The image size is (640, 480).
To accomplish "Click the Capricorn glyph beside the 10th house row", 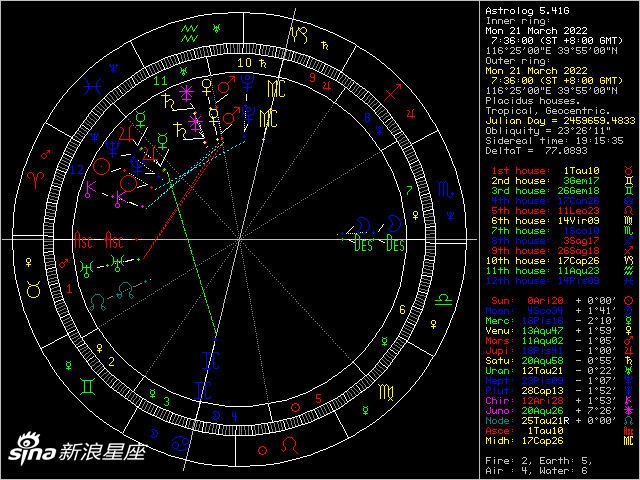I will click(x=629, y=261).
